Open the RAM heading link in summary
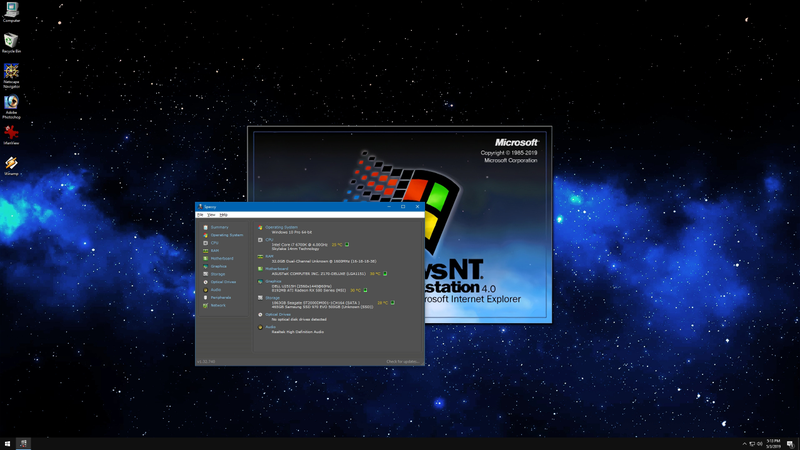The width and height of the screenshot is (800, 450). click(269, 257)
